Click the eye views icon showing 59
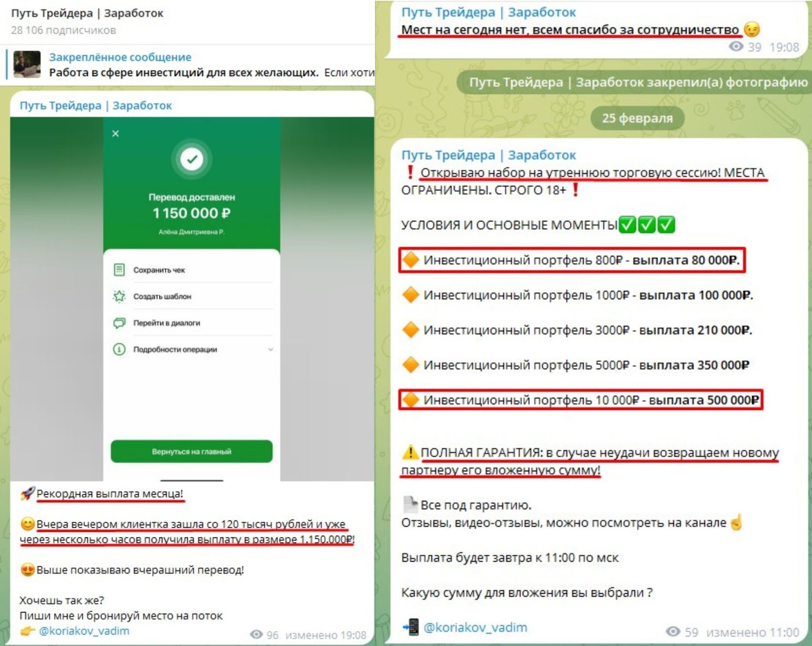Viewport: 812px width, 646px height. 673,631
